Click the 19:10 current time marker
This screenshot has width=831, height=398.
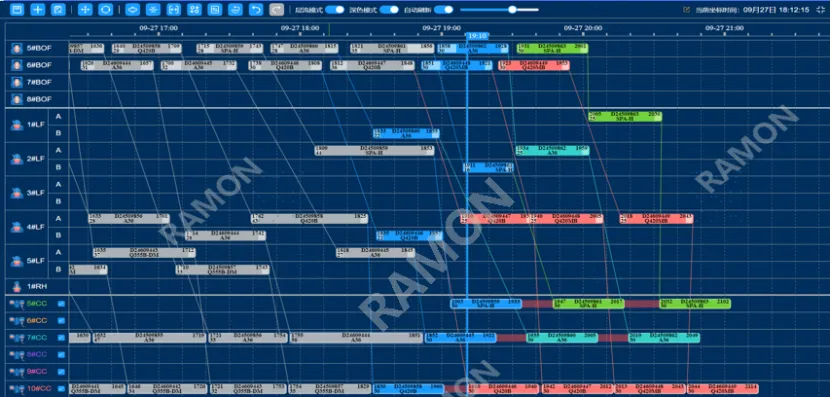point(476,36)
